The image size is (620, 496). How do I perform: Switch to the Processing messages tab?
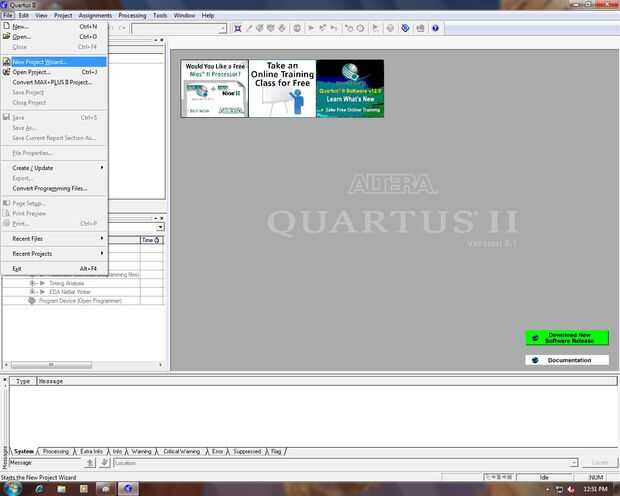point(55,451)
